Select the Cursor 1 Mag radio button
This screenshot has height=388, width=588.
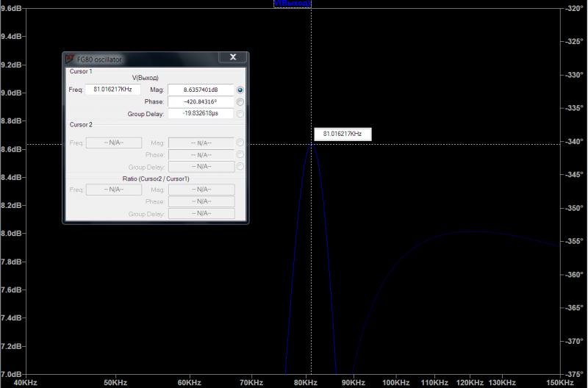coord(240,90)
